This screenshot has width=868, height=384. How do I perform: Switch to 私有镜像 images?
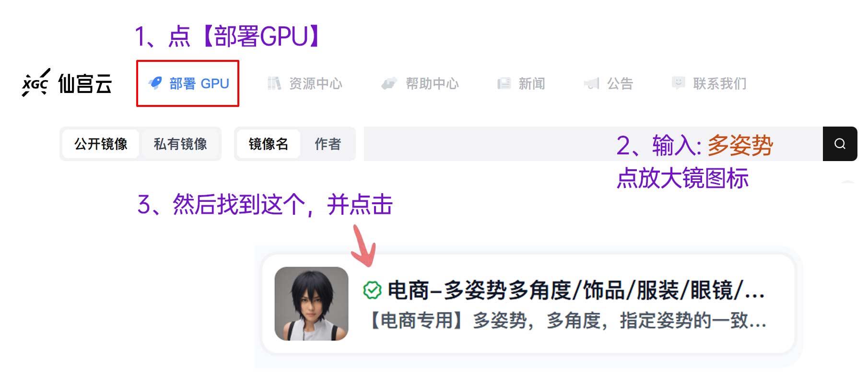pyautogui.click(x=180, y=144)
